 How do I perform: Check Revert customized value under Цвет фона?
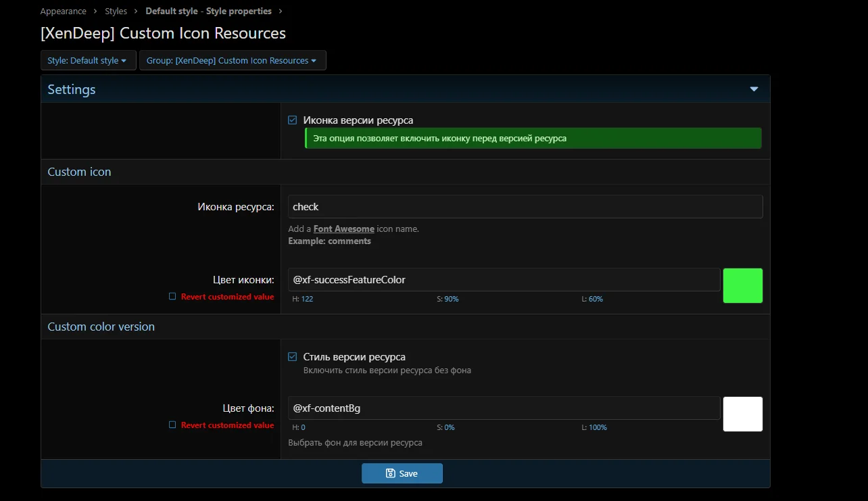(x=172, y=425)
